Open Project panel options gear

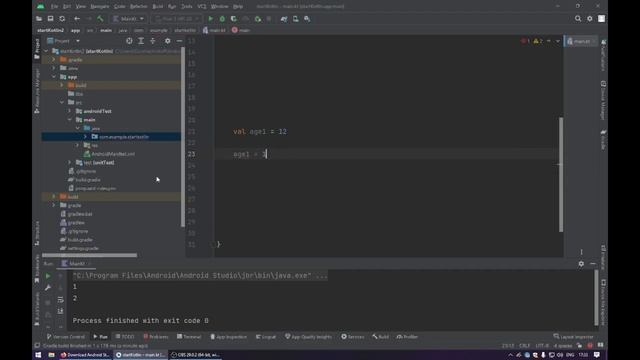click(x=168, y=41)
